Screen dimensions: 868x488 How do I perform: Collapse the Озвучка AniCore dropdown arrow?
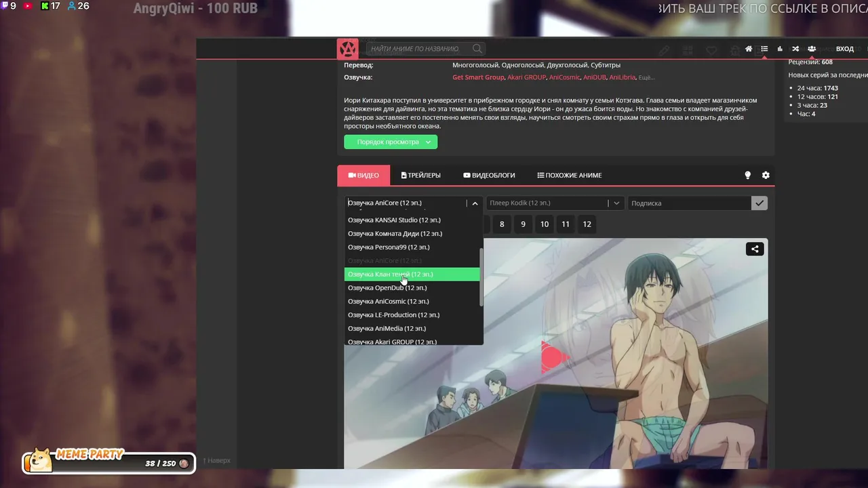click(475, 203)
